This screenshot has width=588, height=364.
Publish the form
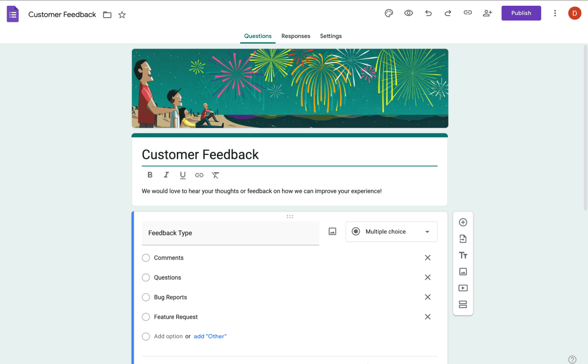click(521, 13)
